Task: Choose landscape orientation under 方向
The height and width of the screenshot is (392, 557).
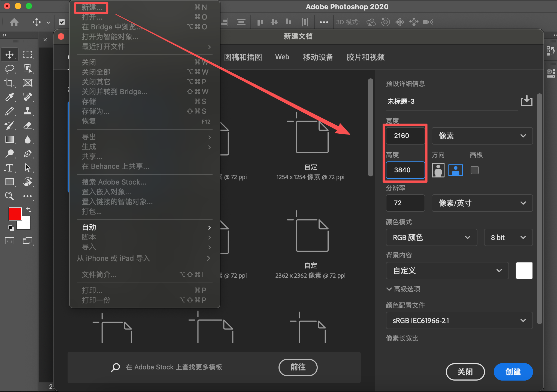Action: 456,170
